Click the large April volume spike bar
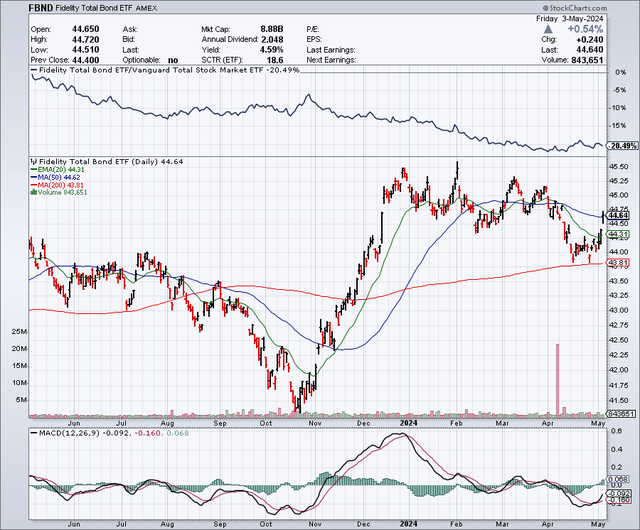640x530 pixels. 557,380
